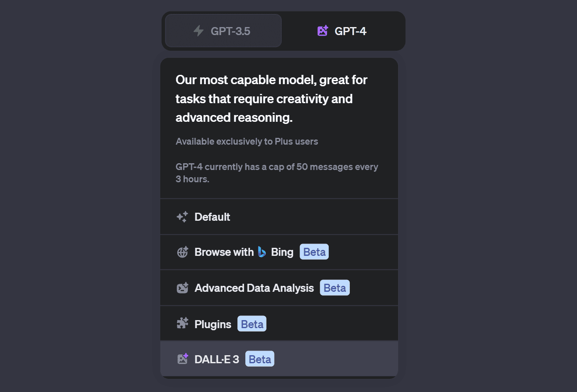This screenshot has height=392, width=577.
Task: Click the puzzle piece Plugins icon
Action: pos(182,324)
